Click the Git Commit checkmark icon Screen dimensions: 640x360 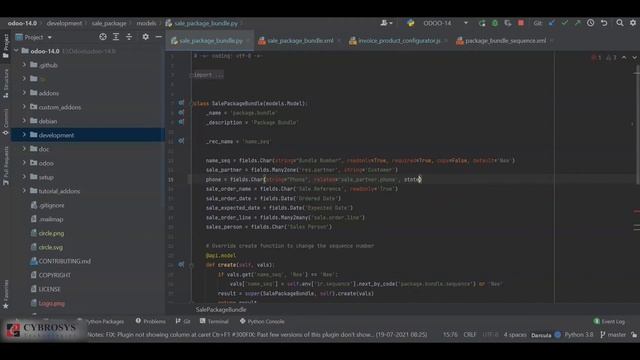point(564,23)
